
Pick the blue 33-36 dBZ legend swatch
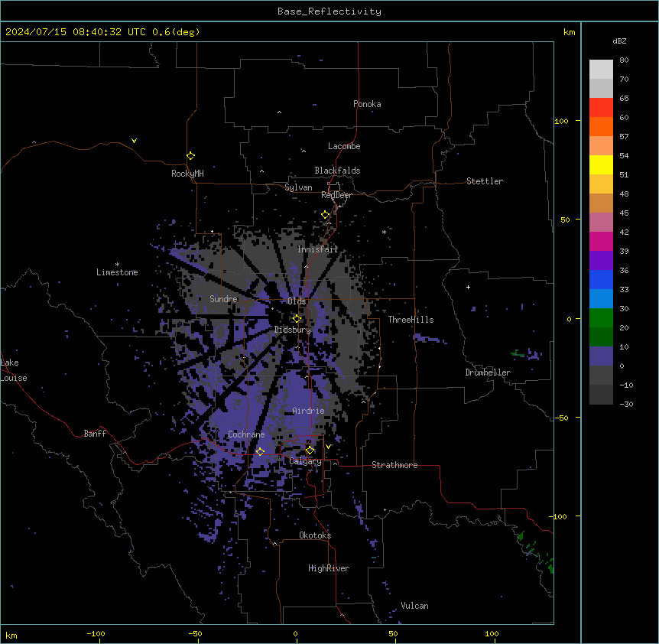(x=601, y=279)
